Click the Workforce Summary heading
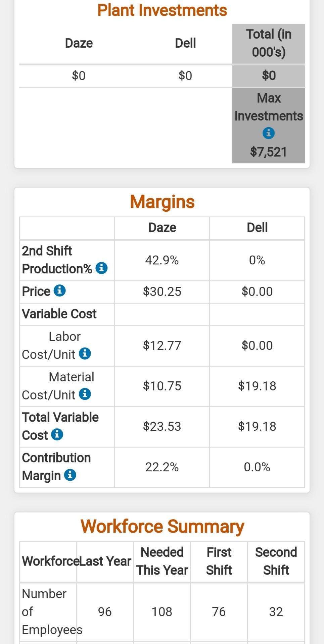Image resolution: width=324 pixels, height=644 pixels. [x=162, y=526]
